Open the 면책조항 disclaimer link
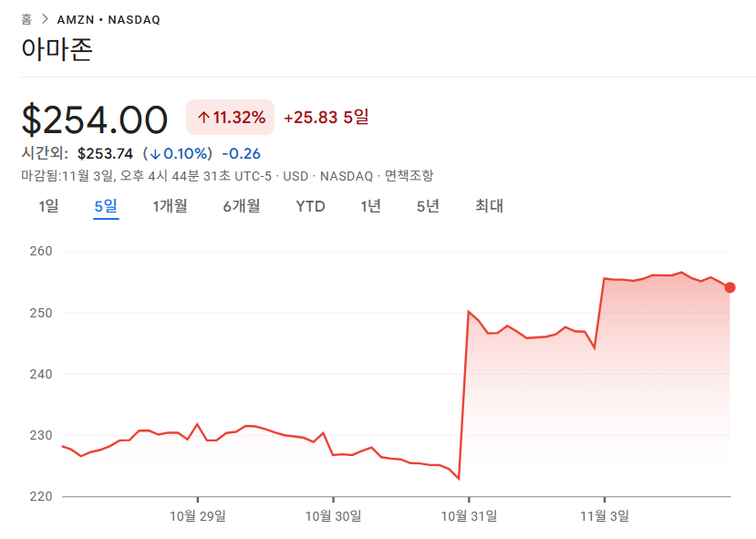The image size is (756, 539). [x=409, y=176]
